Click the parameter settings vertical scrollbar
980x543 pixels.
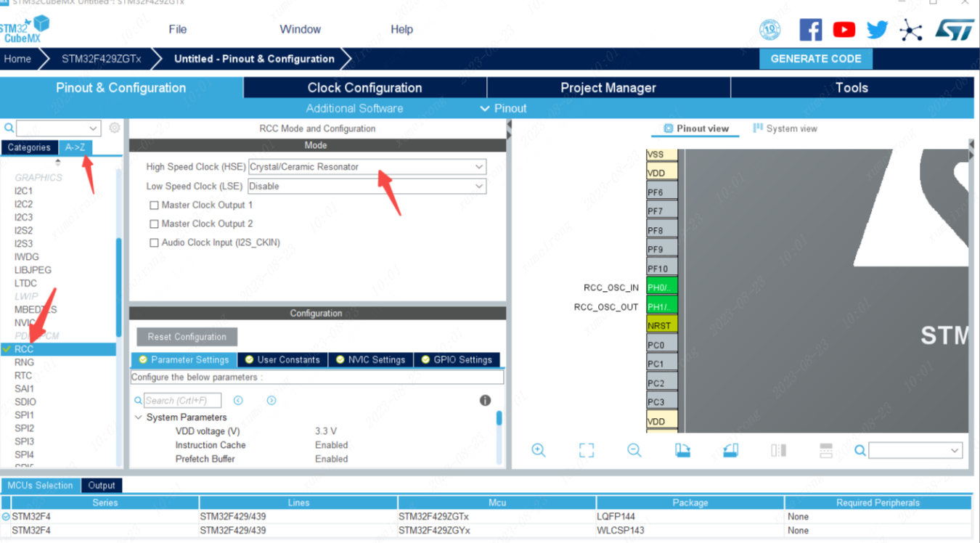[x=499, y=418]
